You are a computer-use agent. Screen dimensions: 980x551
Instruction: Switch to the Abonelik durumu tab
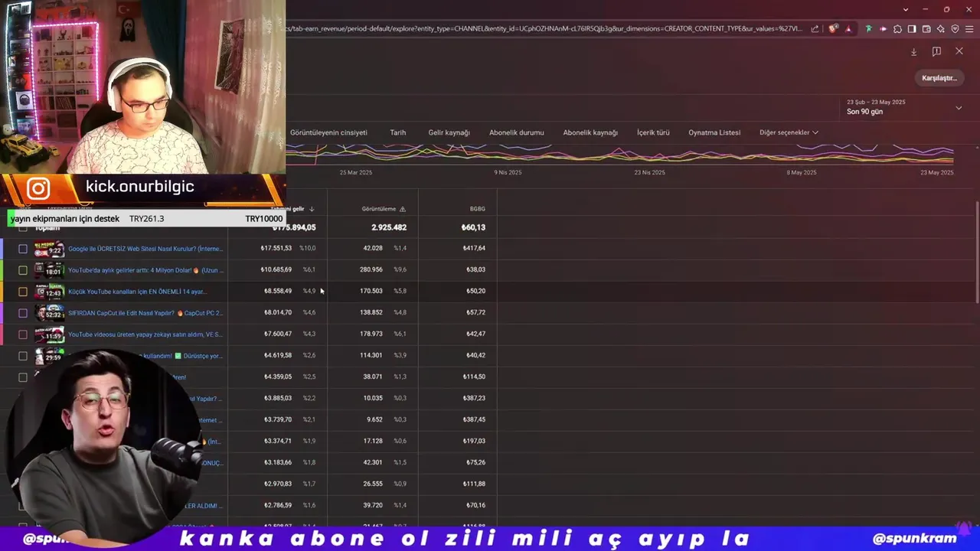coord(517,132)
